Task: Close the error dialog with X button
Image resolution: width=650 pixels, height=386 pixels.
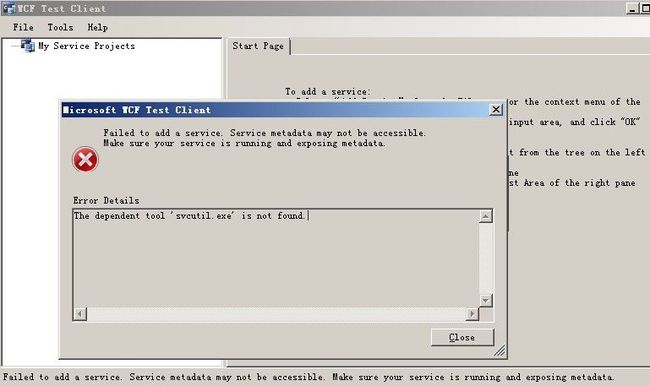Action: tap(496, 109)
